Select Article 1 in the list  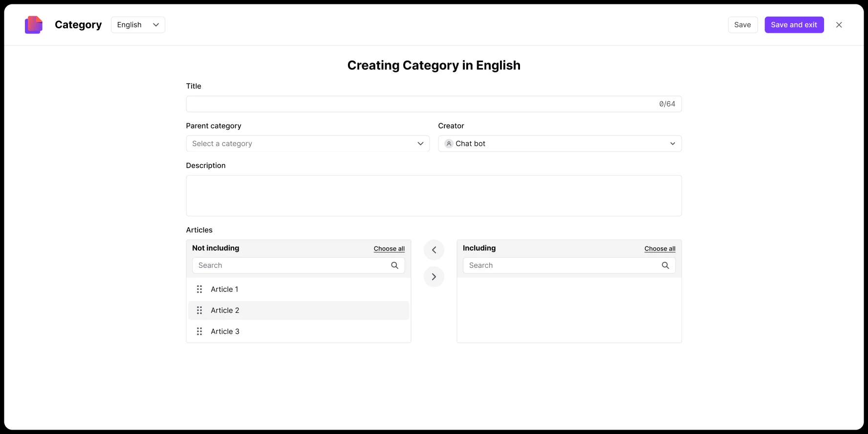(x=299, y=289)
